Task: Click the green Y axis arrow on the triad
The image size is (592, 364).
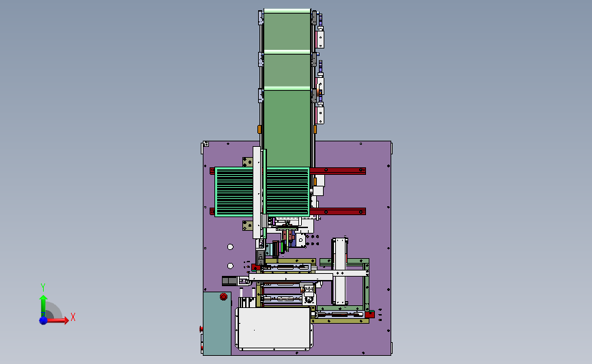Action: (x=44, y=305)
